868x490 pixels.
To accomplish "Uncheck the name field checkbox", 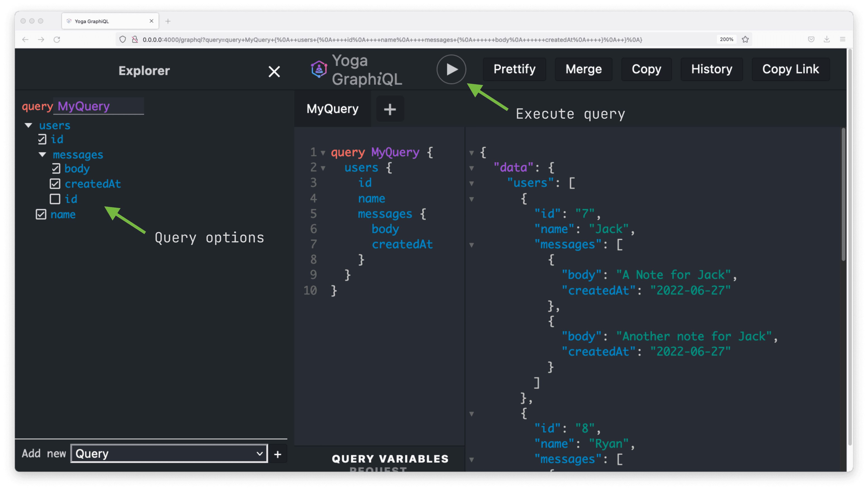I will 41,214.
